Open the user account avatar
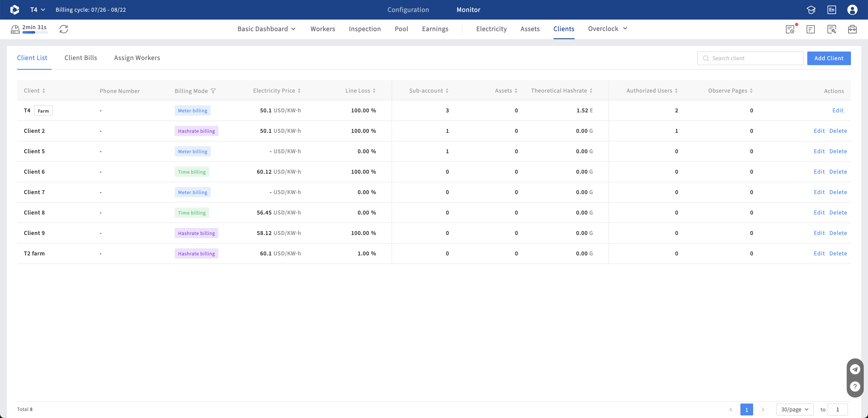868x418 pixels. coord(852,10)
